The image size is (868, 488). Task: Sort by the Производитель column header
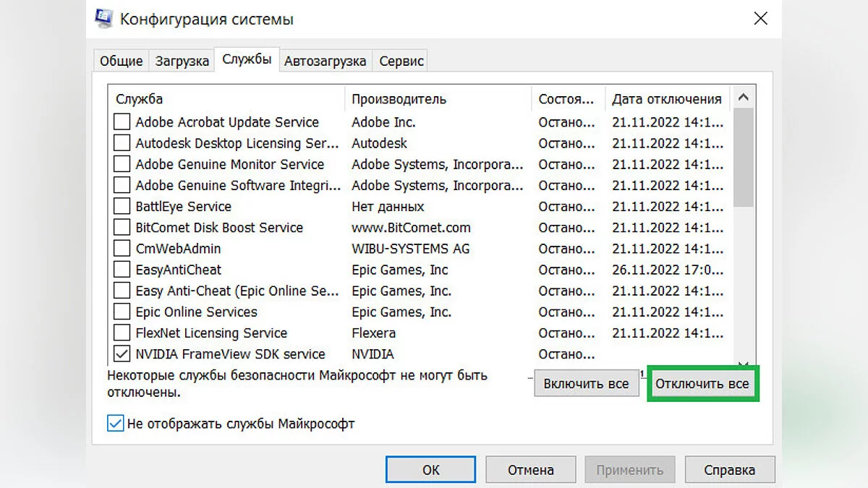click(x=438, y=99)
